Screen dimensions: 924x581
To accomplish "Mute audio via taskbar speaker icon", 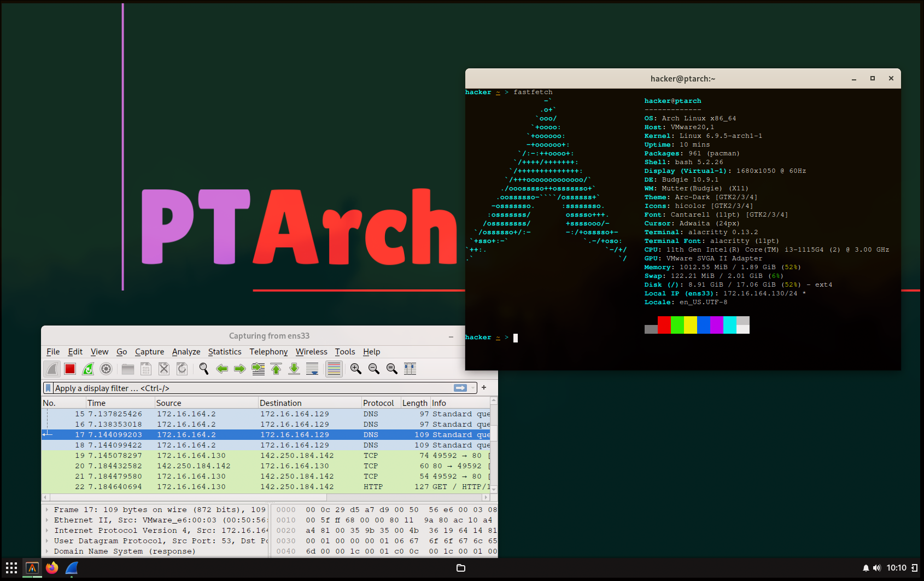I will 877,568.
